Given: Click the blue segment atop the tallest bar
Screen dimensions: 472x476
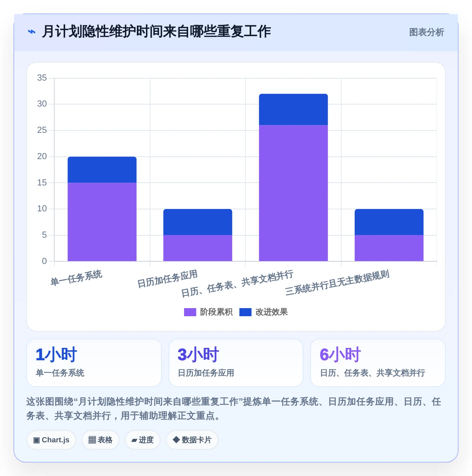Looking at the screenshot, I should pos(293,110).
